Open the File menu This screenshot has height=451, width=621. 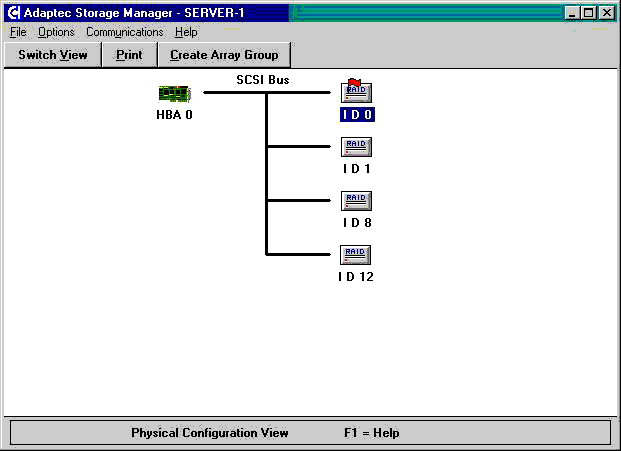18,32
